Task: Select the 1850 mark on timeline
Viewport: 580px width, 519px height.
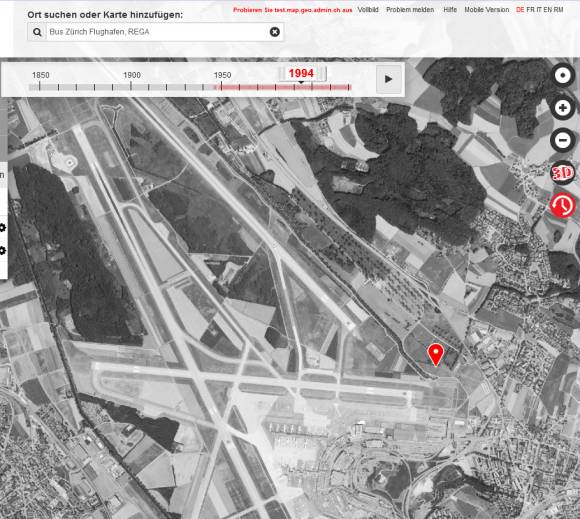Action: coord(41,75)
